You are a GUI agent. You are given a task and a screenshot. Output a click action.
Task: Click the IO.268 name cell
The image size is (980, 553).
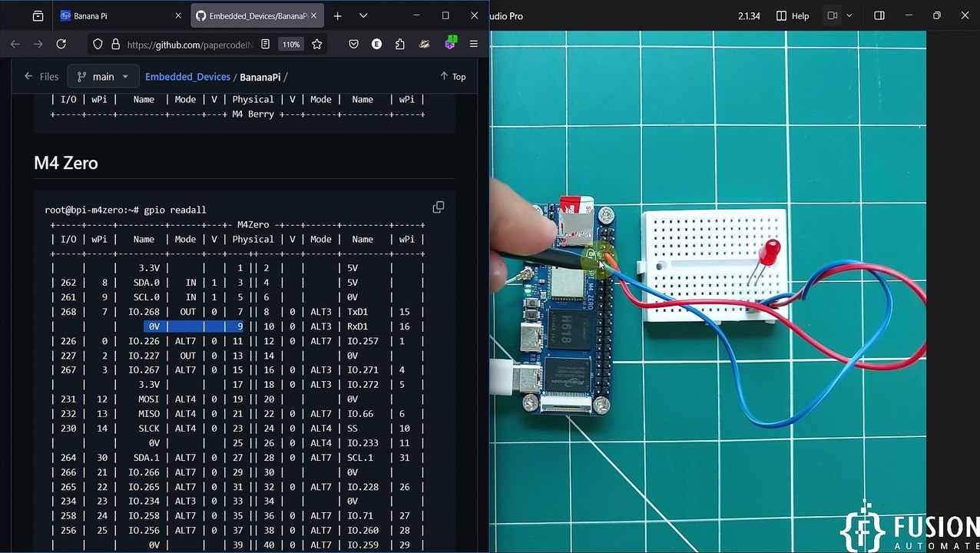coord(144,312)
